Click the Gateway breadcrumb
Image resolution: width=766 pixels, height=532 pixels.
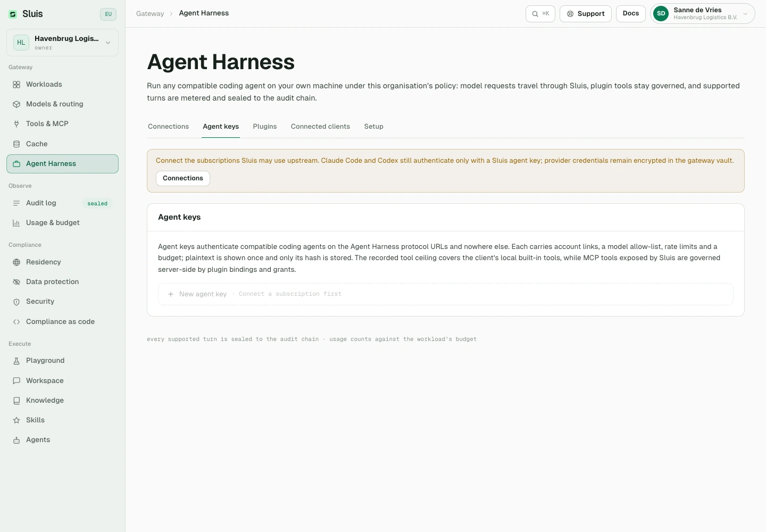click(x=150, y=14)
